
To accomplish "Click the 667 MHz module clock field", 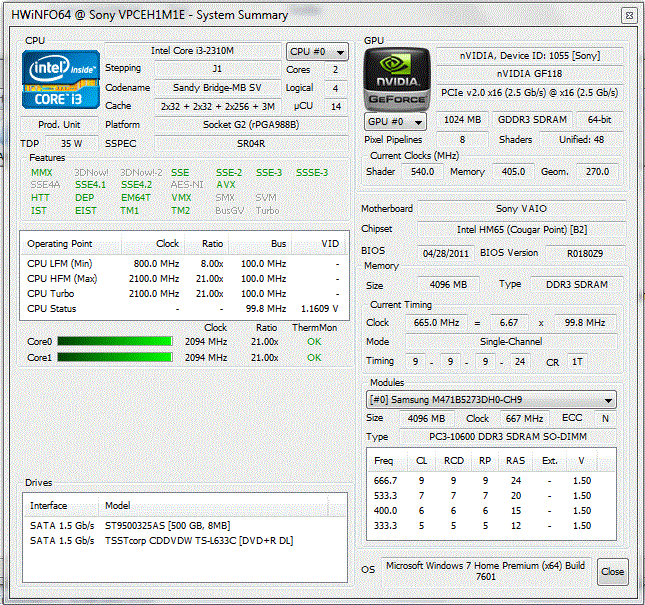I will (x=524, y=419).
